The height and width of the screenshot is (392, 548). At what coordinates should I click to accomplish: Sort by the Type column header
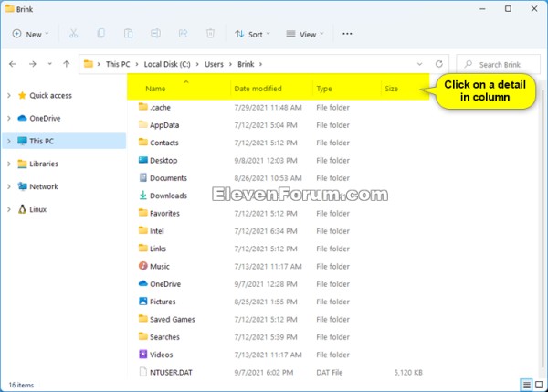pos(324,89)
